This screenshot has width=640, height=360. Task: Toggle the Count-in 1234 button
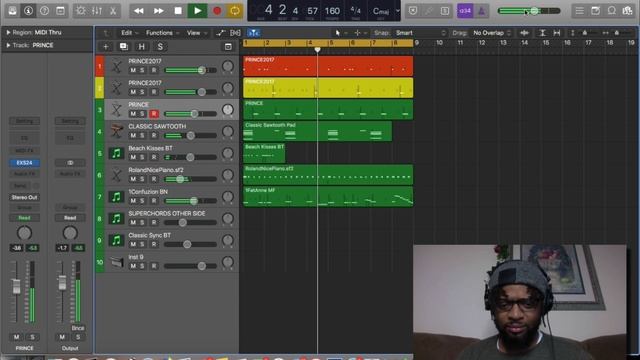(465, 11)
